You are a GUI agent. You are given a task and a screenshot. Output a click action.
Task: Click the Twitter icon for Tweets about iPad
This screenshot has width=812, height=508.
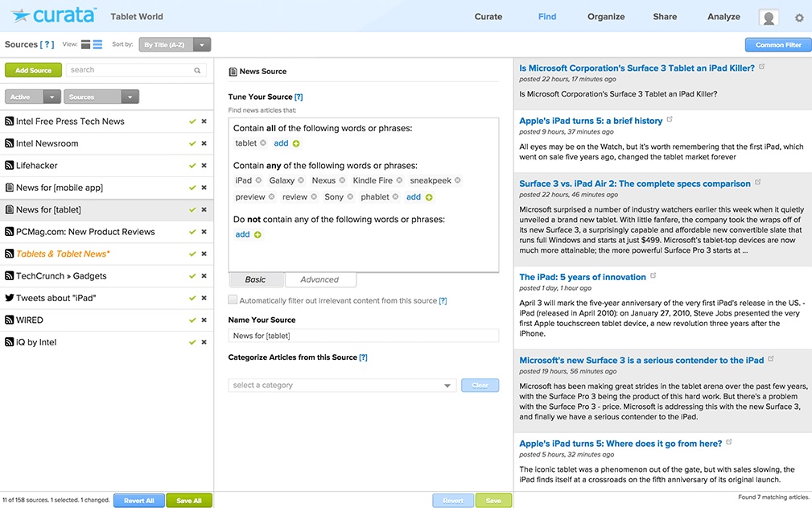pos(10,298)
